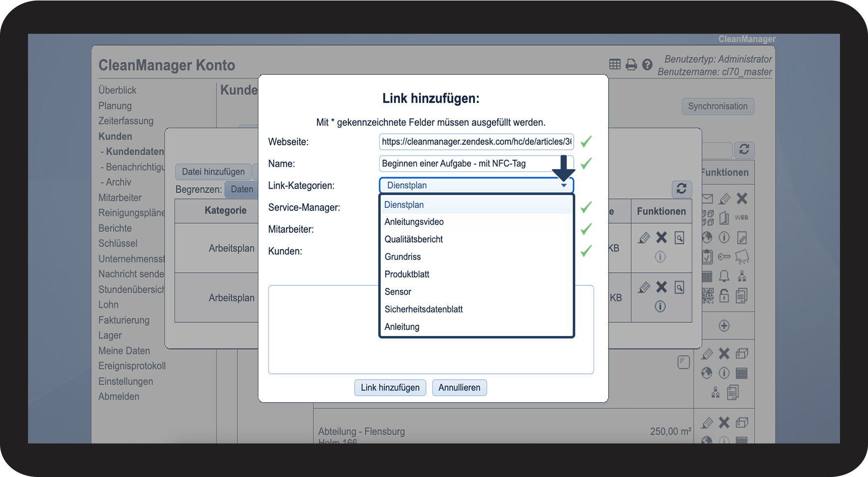Preview first Arbeitsplan file with magnifier icon
Image resolution: width=868 pixels, height=477 pixels.
pyautogui.click(x=679, y=238)
